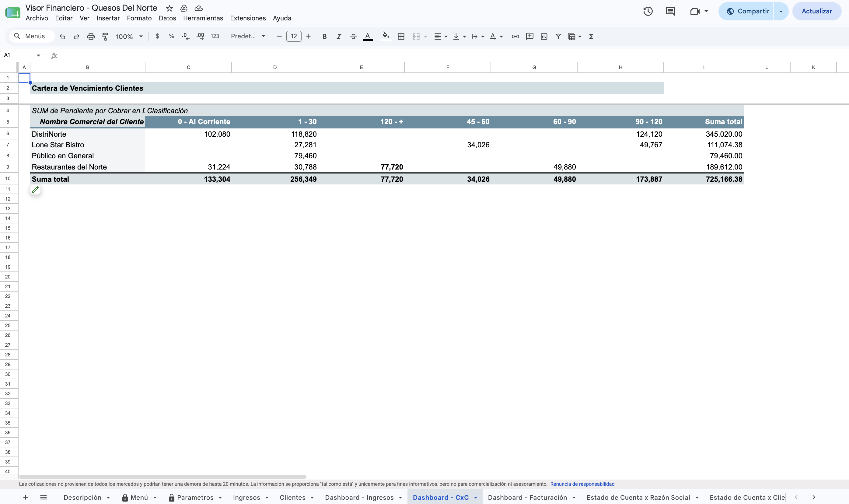
Task: Open the Archivo menu
Action: [37, 18]
